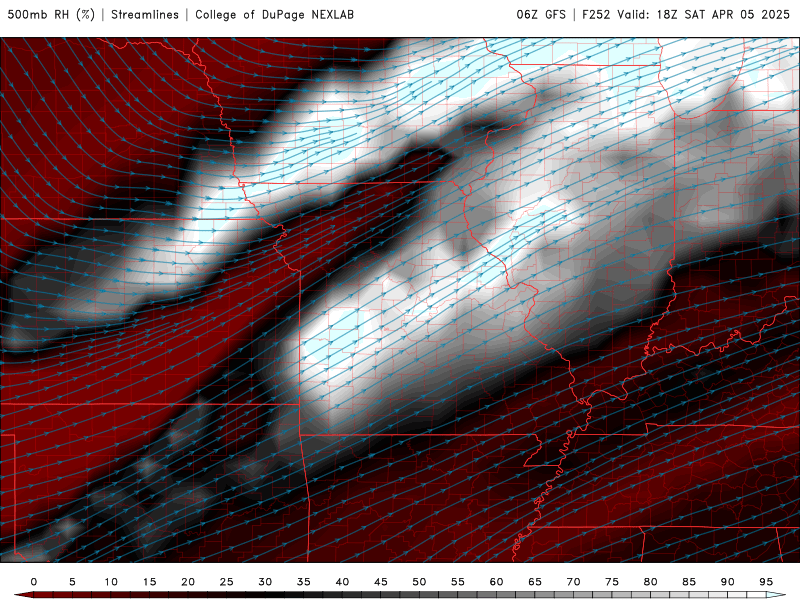Click the "30" color scale label
This screenshot has width=800, height=600.
coord(265,582)
